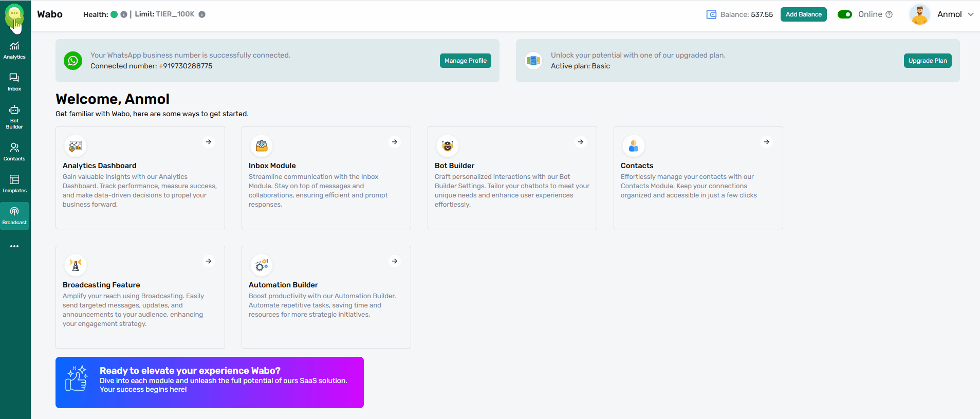Open Contacts from the sidebar

tap(14, 152)
